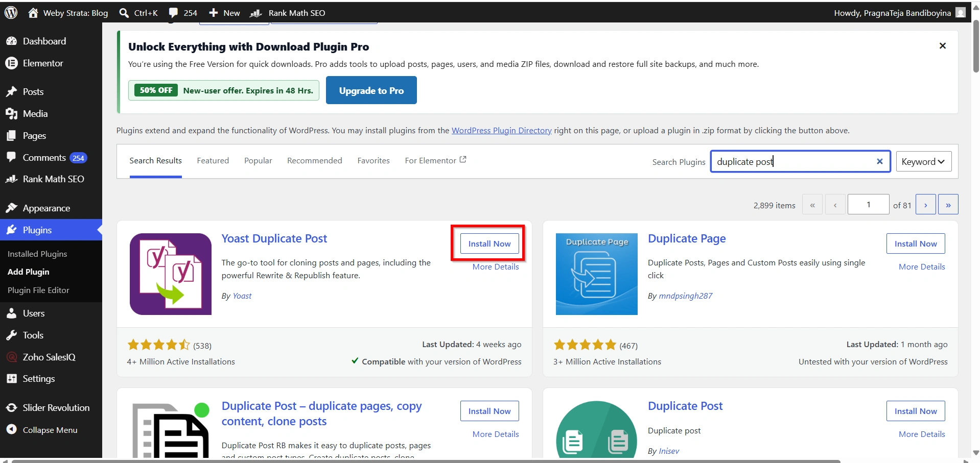Viewport: 980px width, 463px height.
Task: Click the Yoast Duplicate Post plugin thumbnail
Action: 171,274
